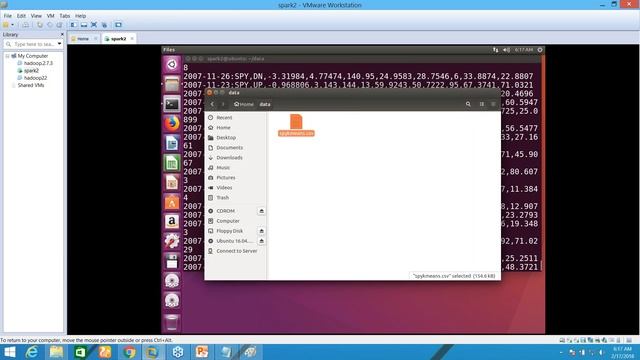Go forward in Files window
The height and width of the screenshot is (360, 640).
(x=223, y=104)
